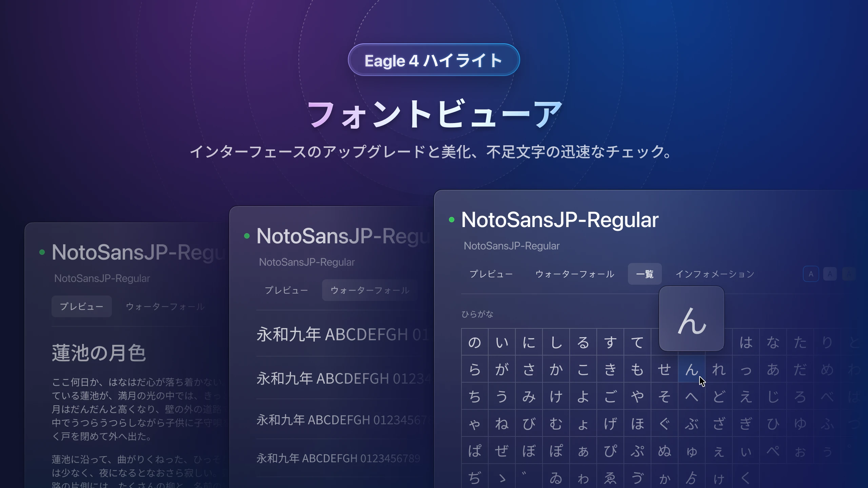868x488 pixels.
Task: Select the す glyph cell
Action: tap(610, 342)
